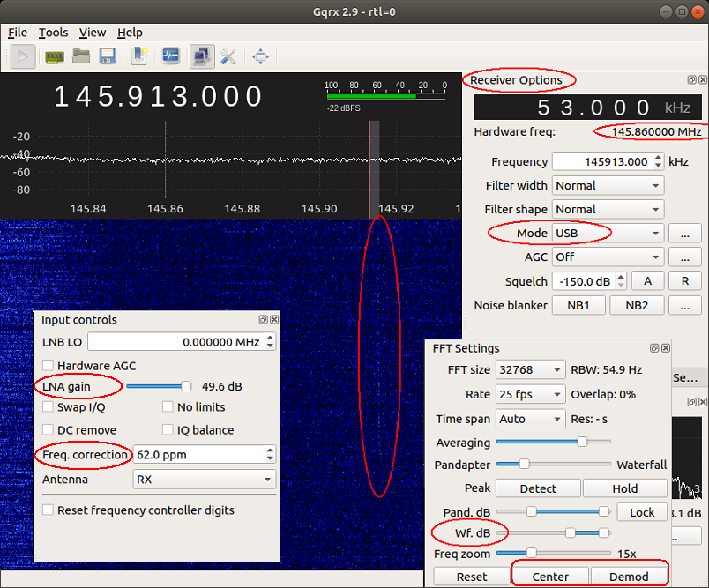Open the bookmarks icon in toolbar
This screenshot has width=709, height=588.
click(139, 56)
